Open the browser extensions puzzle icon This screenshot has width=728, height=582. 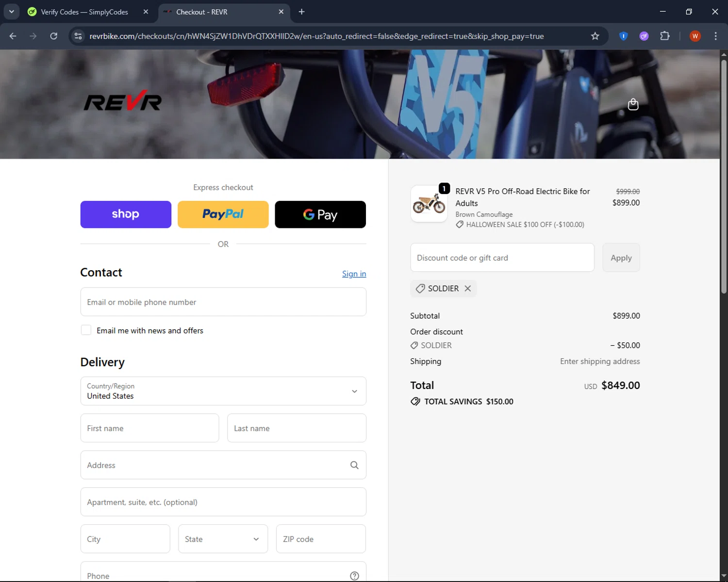[665, 36]
